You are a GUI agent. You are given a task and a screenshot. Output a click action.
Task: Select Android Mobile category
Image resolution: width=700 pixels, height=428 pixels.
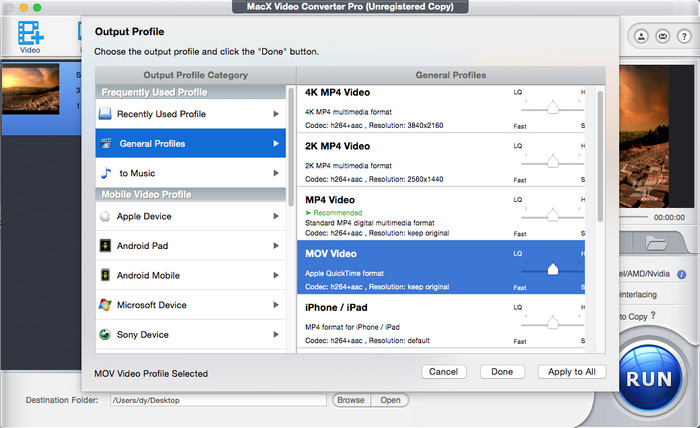191,275
